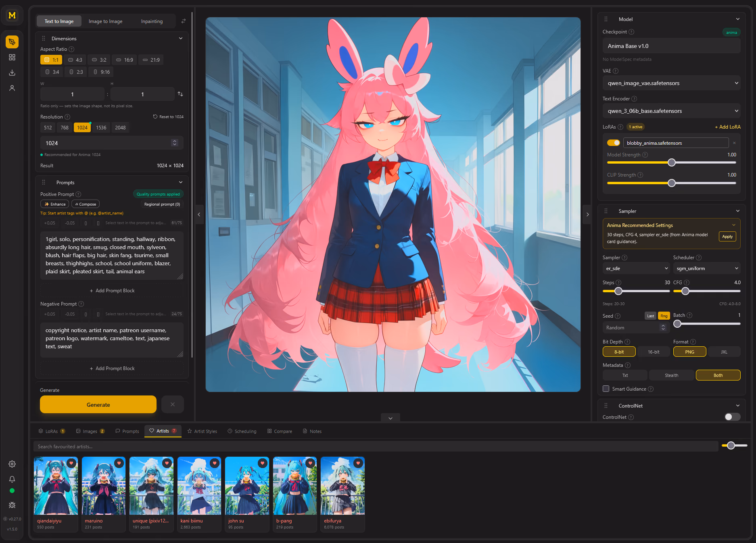Collapse the Prompts section chevron
Image resolution: width=756 pixels, height=543 pixels.
coord(181,182)
